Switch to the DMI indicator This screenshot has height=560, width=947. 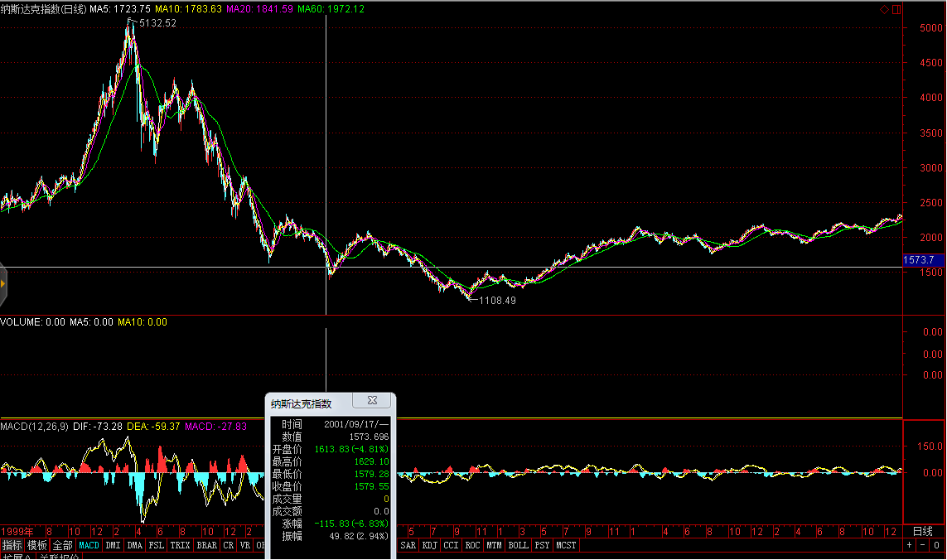tap(113, 545)
